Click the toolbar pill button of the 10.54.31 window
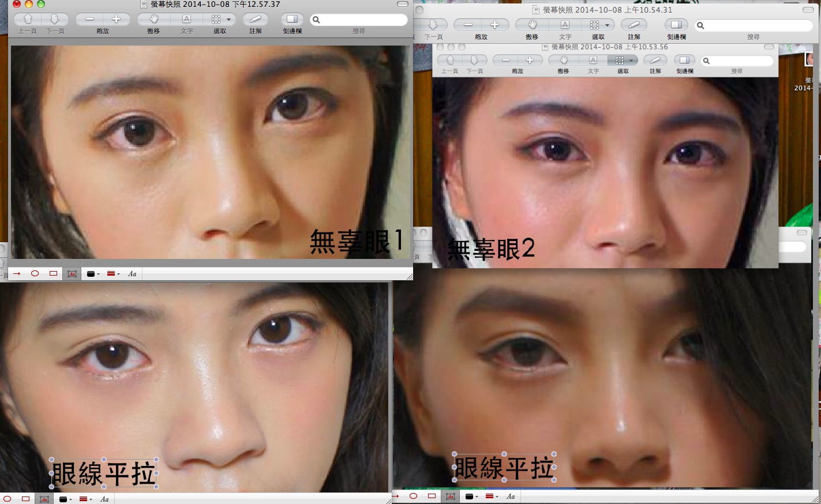The width and height of the screenshot is (821, 504). pyautogui.click(x=808, y=10)
